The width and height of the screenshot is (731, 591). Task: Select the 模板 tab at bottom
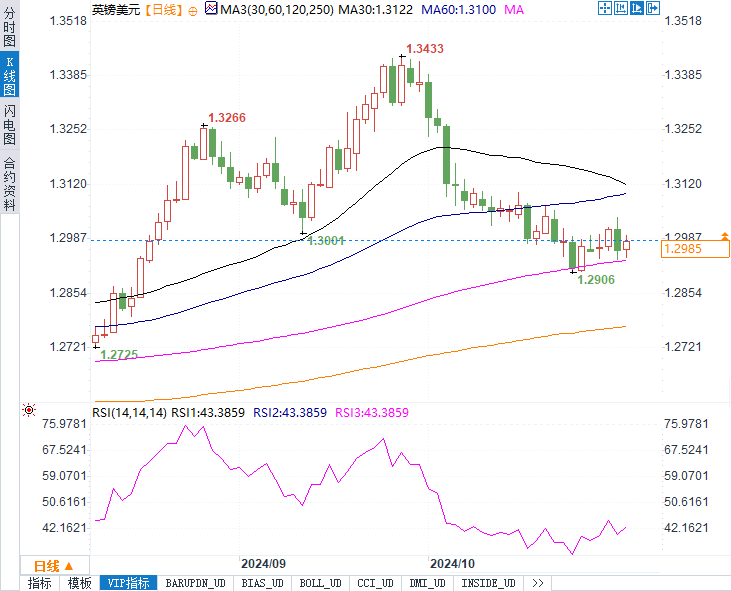[79, 583]
